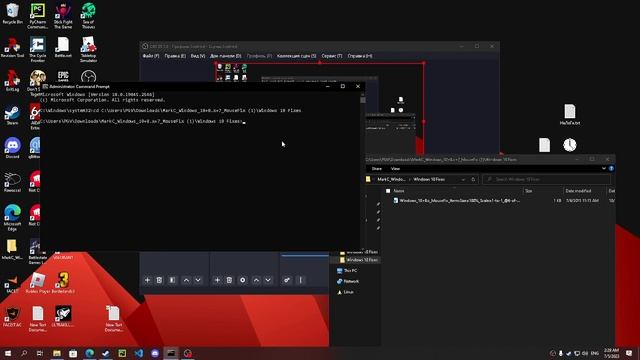Screen dimensions: 640x360
Task: Select clock icon on desktop
Action: tap(570, 145)
